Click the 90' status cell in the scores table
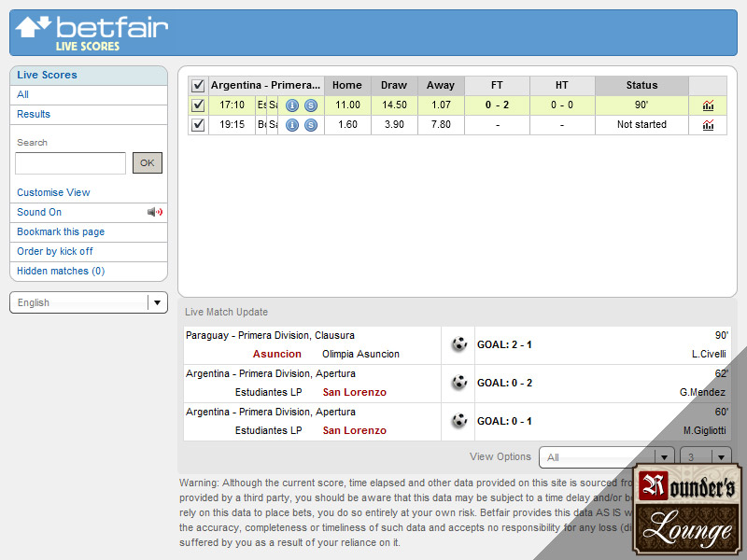Image resolution: width=747 pixels, height=560 pixels. tap(641, 105)
